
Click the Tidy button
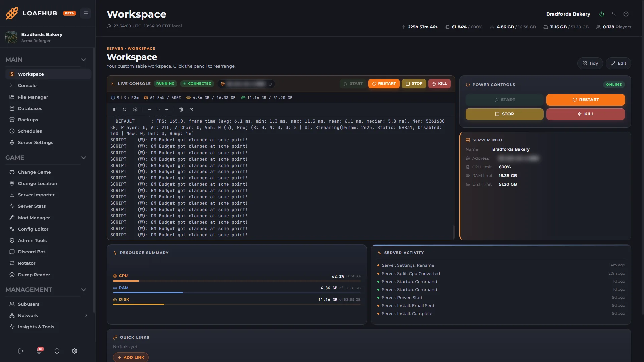click(590, 63)
